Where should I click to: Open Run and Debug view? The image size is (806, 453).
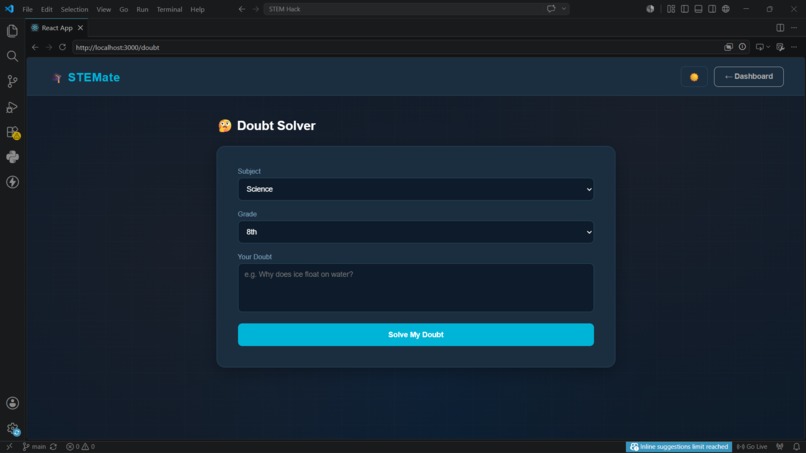[12, 107]
